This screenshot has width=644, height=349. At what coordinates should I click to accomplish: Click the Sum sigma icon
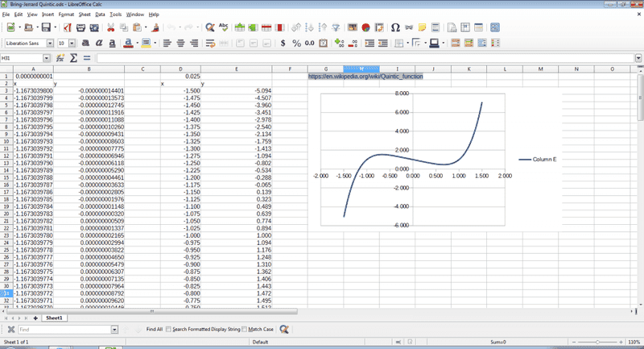[72, 58]
